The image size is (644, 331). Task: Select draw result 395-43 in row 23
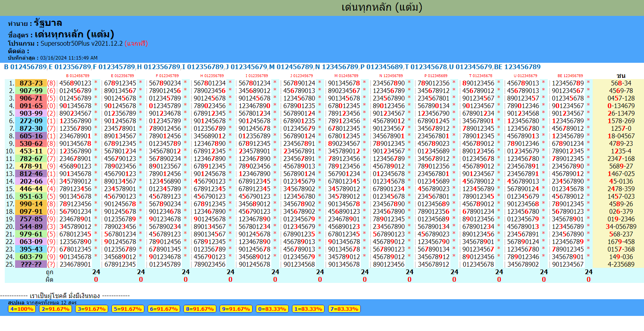[x=31, y=249]
